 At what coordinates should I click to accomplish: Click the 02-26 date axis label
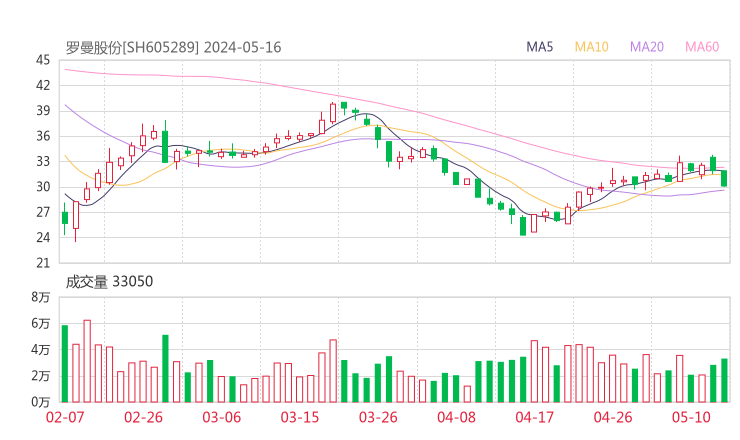(143, 417)
